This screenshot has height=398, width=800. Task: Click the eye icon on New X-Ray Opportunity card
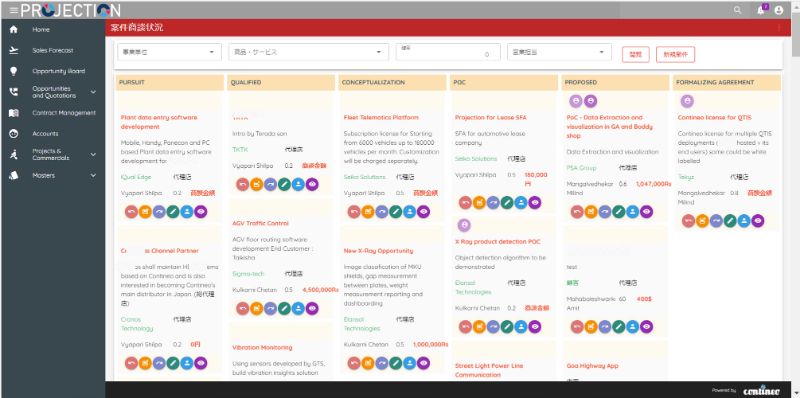423,363
